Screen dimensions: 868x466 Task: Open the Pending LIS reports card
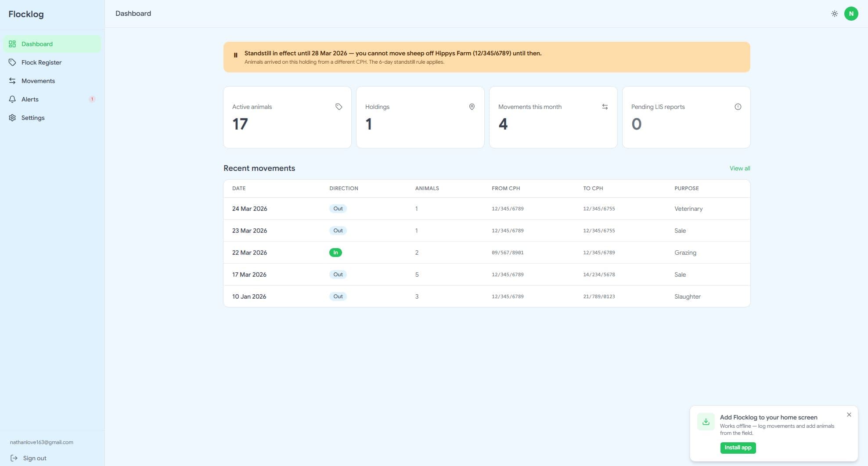(x=686, y=117)
